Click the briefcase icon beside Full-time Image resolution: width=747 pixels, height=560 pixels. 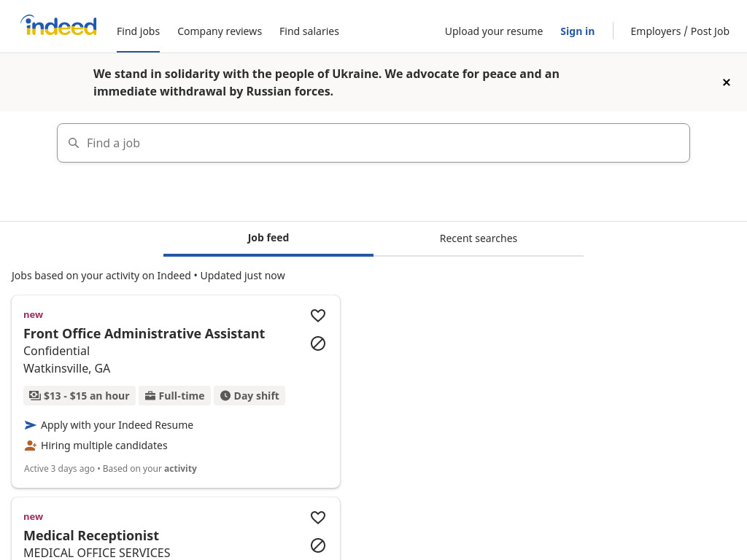[x=150, y=396]
